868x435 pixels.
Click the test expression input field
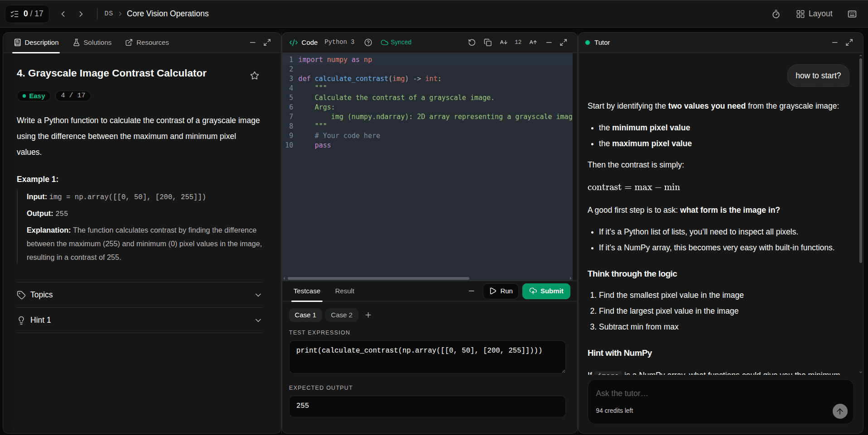click(427, 357)
